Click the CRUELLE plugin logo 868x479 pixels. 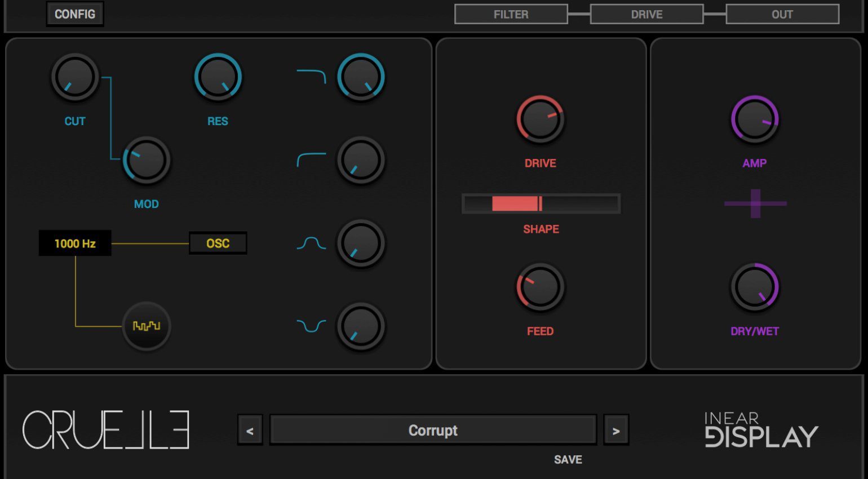[x=106, y=430]
